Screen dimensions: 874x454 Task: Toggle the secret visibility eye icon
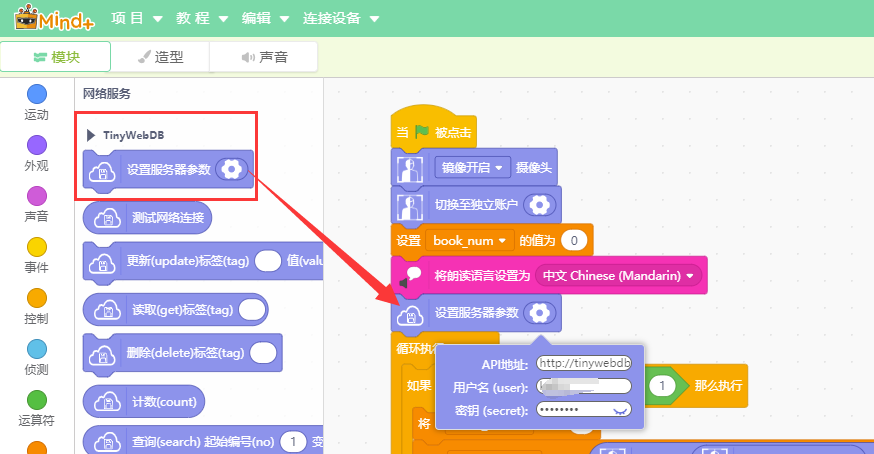click(620, 410)
